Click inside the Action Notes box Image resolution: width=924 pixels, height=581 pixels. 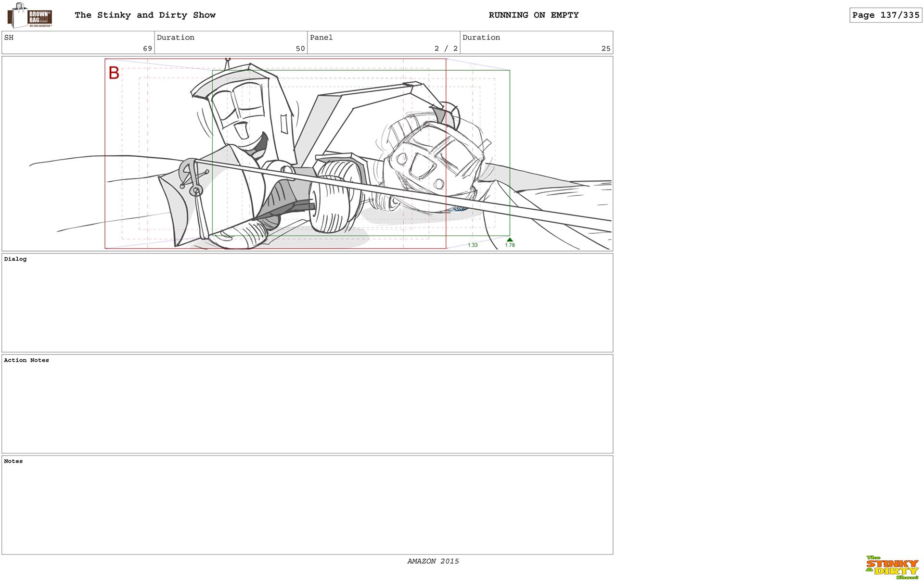pos(307,404)
